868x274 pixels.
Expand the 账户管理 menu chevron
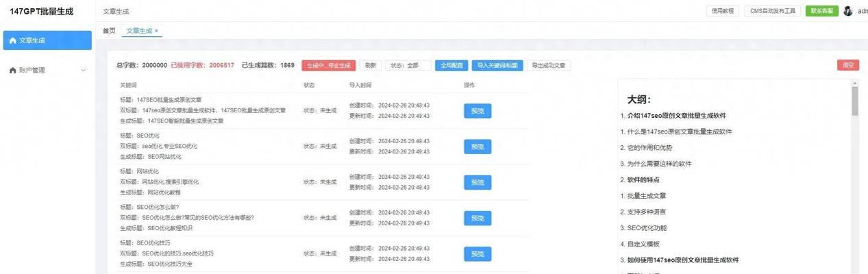(84, 70)
